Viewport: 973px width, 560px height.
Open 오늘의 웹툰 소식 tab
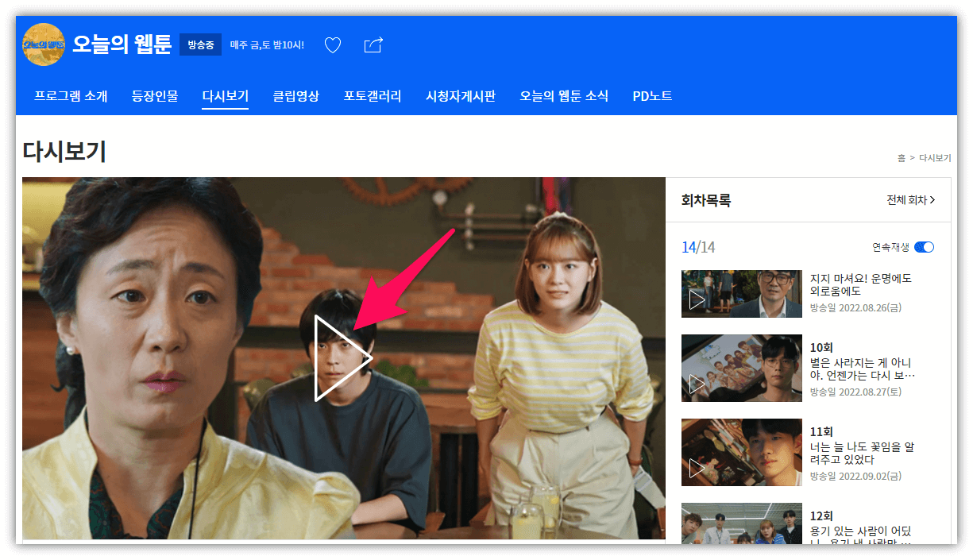pyautogui.click(x=564, y=96)
